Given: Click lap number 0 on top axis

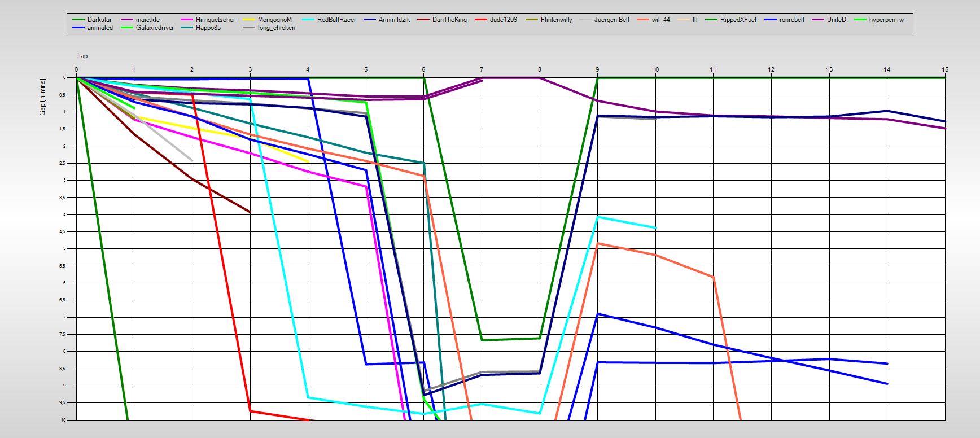Looking at the screenshot, I should tap(76, 70).
